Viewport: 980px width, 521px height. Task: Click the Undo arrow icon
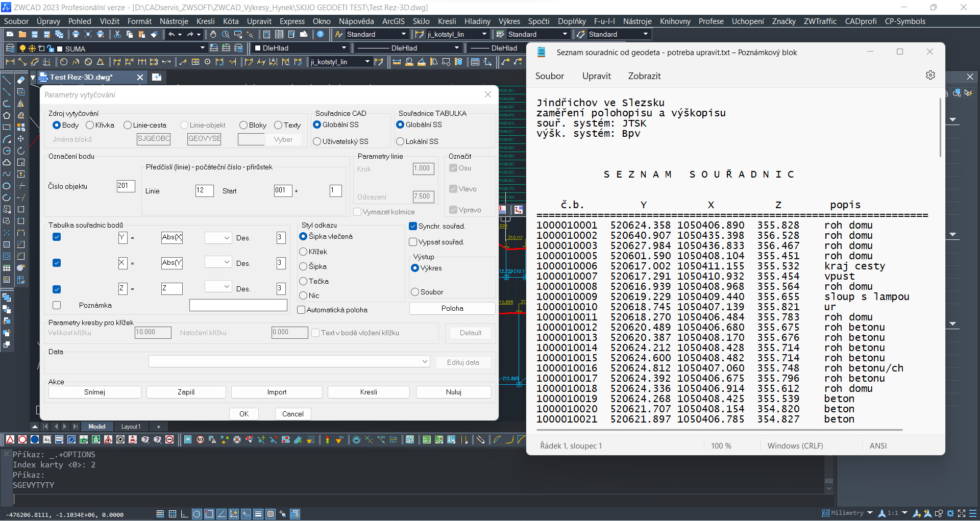coord(171,34)
